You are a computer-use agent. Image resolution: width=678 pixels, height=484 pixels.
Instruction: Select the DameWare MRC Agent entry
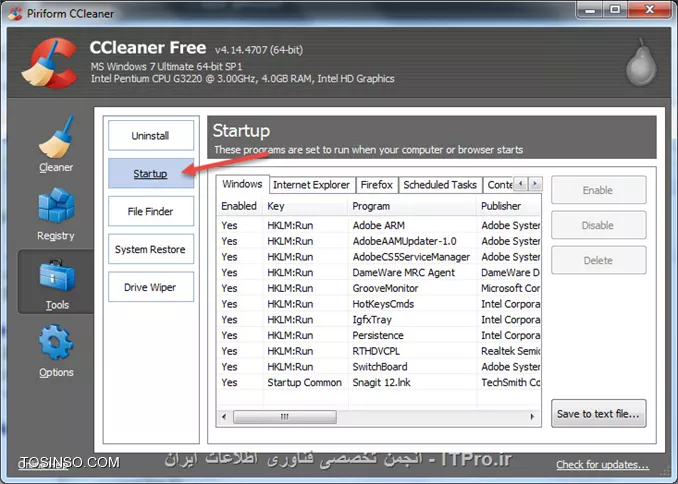379,272
